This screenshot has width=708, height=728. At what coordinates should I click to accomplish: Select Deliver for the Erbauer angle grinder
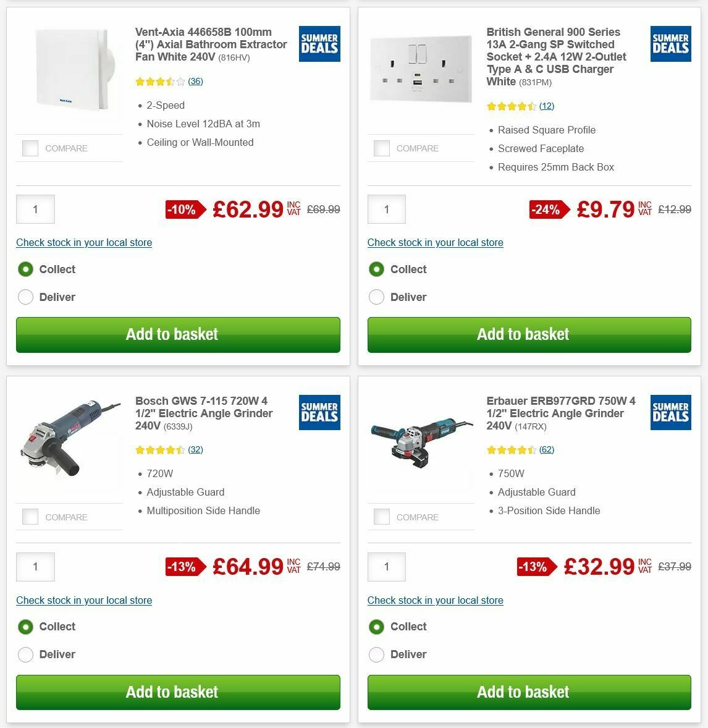[376, 654]
